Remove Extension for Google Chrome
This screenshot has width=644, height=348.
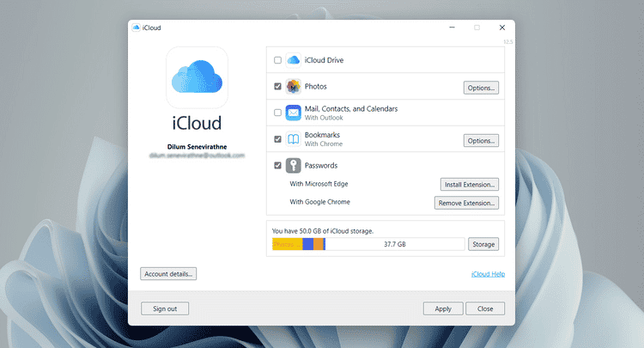(x=466, y=203)
